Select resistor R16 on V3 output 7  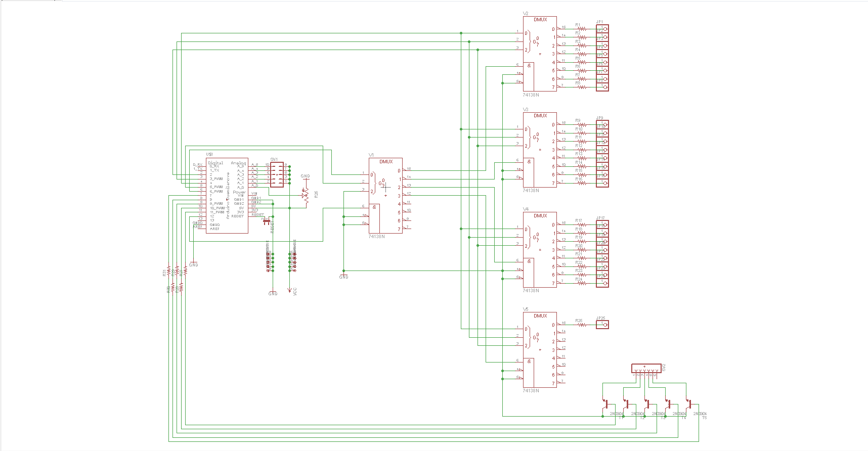(x=582, y=183)
